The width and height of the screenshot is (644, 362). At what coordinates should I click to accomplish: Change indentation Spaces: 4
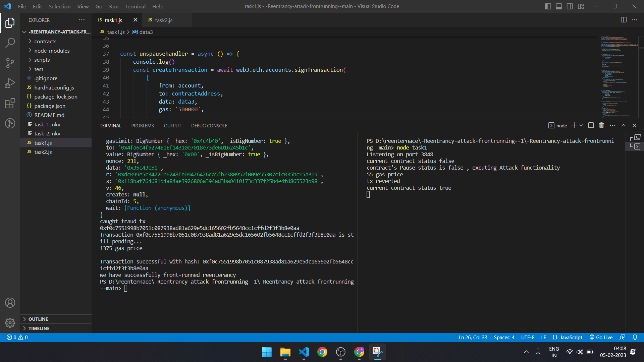pyautogui.click(x=504, y=337)
